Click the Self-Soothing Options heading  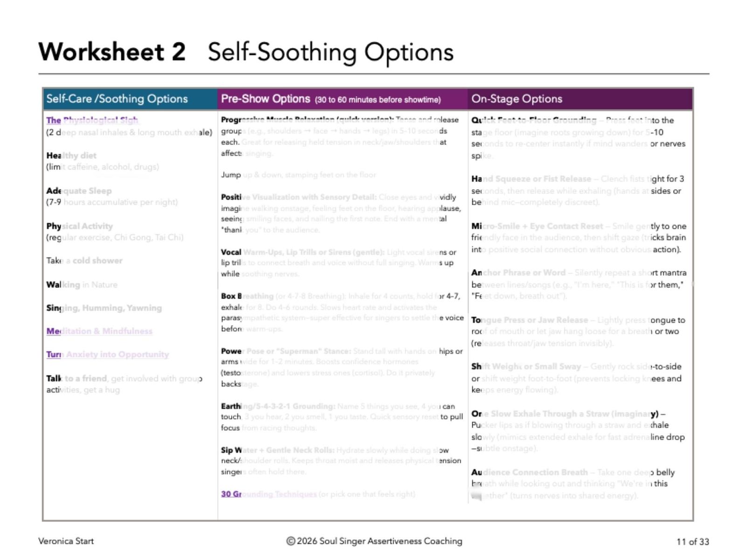point(330,52)
